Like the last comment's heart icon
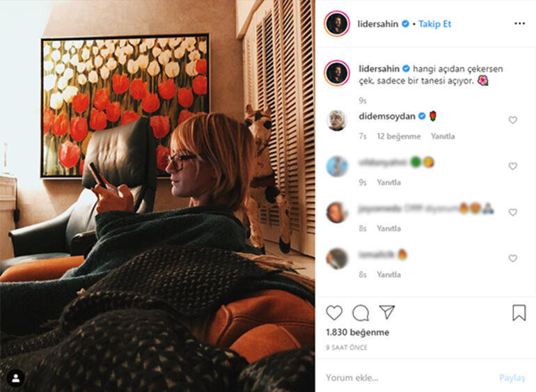536x392 pixels. [512, 258]
